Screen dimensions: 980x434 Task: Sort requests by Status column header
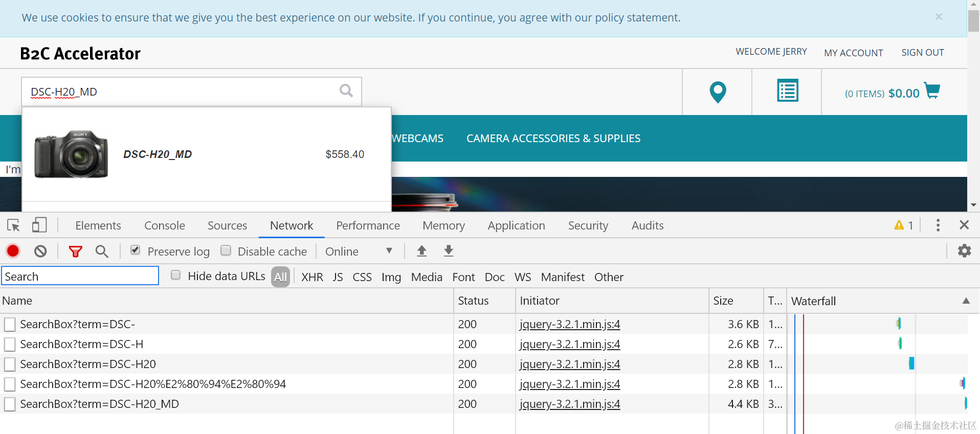[x=484, y=301]
